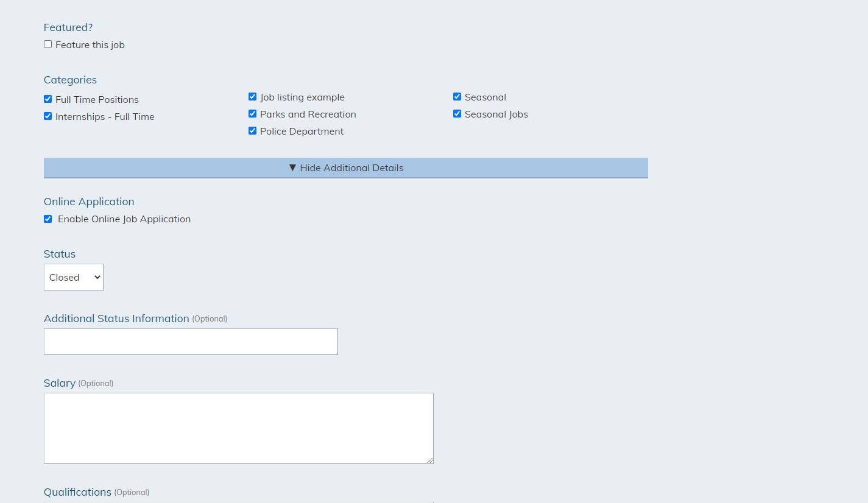
Task: Disable Enable Online Job Application checkbox
Action: pyautogui.click(x=48, y=219)
